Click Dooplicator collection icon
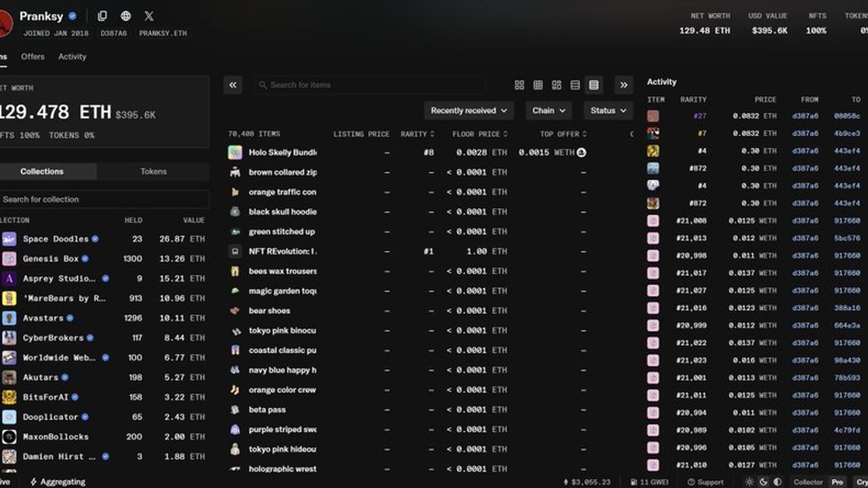This screenshot has width=868, height=488. point(9,417)
